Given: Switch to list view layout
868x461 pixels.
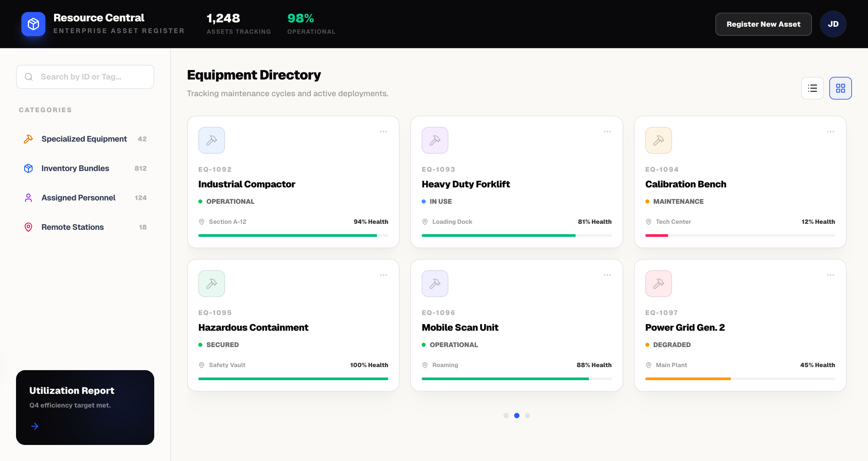Looking at the screenshot, I should (812, 88).
